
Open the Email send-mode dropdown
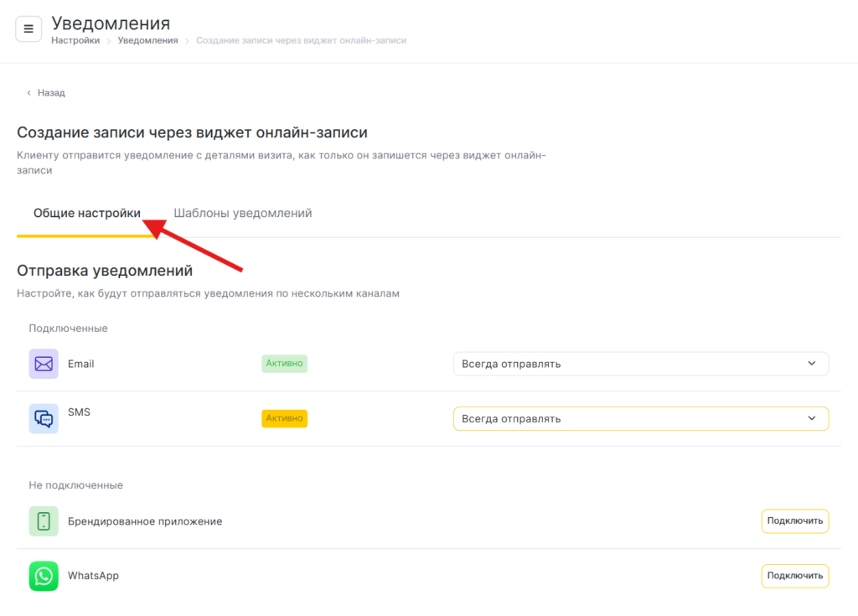point(640,364)
